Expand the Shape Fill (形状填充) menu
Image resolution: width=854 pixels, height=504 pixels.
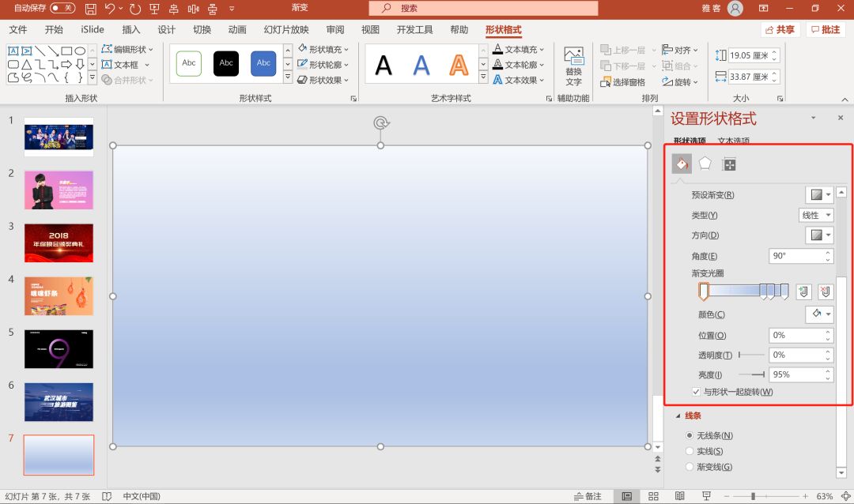pyautogui.click(x=323, y=49)
